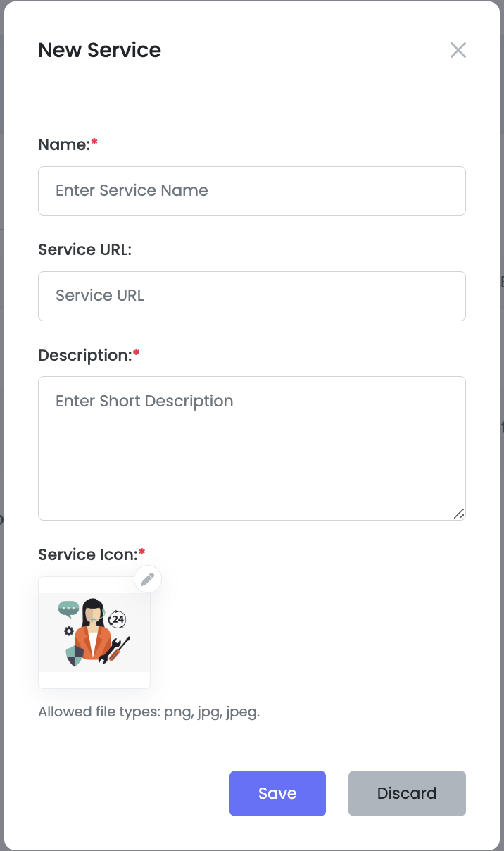Select the service icon thumbnail preview
This screenshot has height=851, width=504.
pyautogui.click(x=94, y=633)
